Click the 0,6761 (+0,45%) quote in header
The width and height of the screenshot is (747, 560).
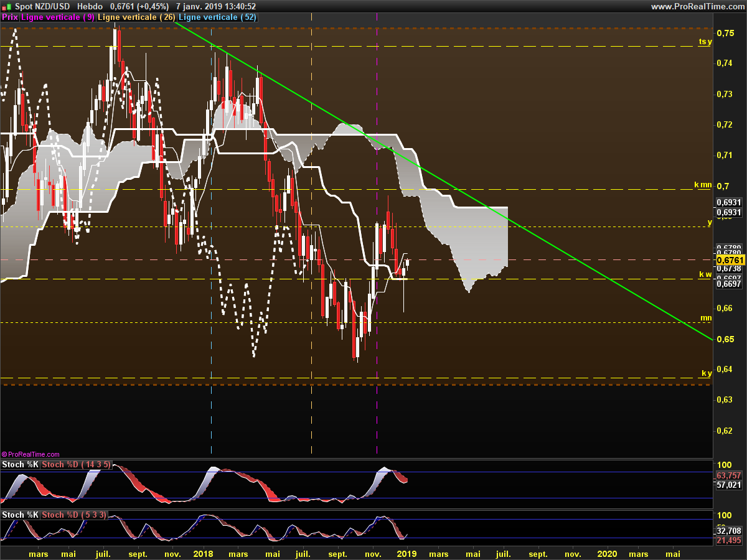[x=139, y=6]
